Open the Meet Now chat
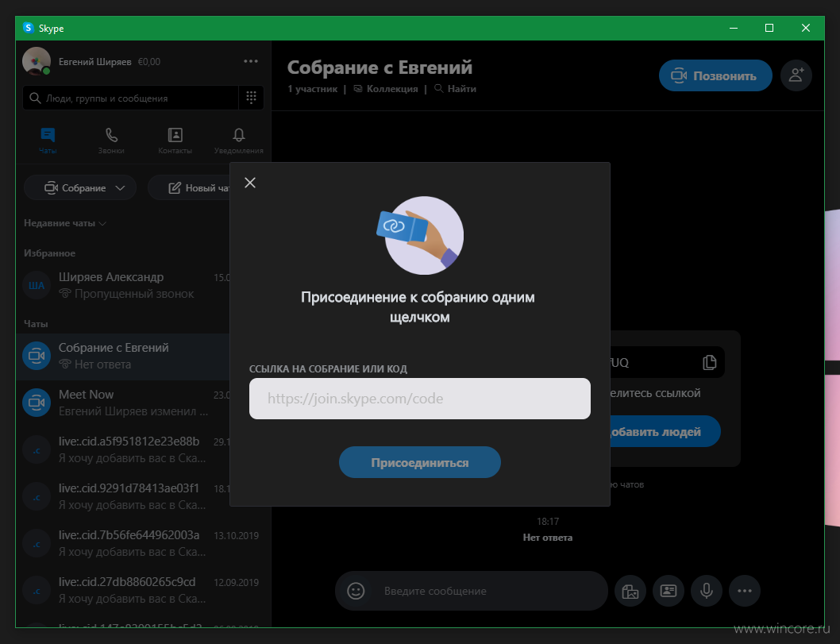Image resolution: width=840 pixels, height=644 pixels. [x=123, y=403]
